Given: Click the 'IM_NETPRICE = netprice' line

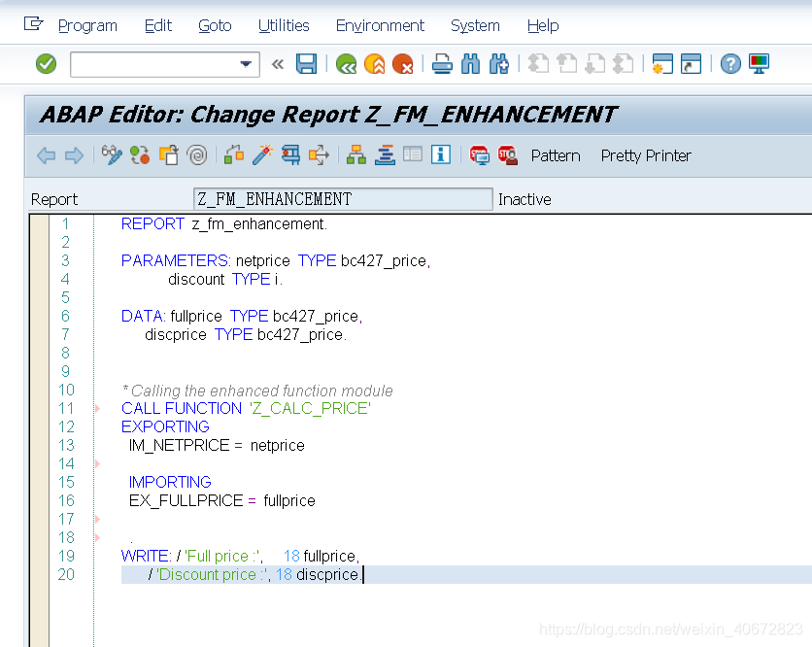Looking at the screenshot, I should click(217, 446).
